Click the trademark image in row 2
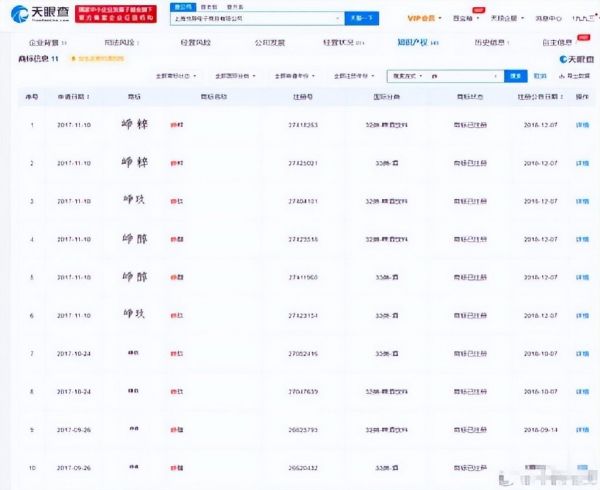This screenshot has height=490, width=600. pyautogui.click(x=134, y=163)
